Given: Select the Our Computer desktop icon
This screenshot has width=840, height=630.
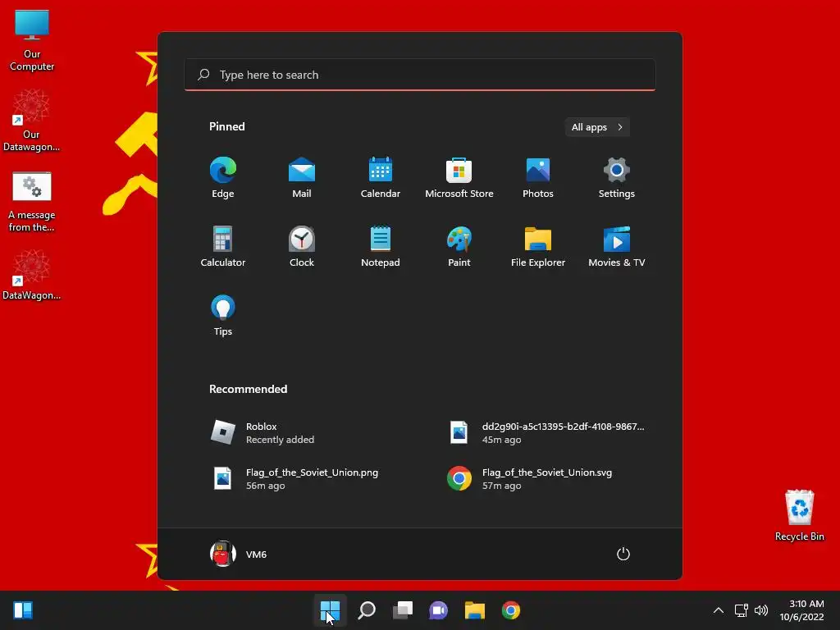Looking at the screenshot, I should tap(32, 41).
